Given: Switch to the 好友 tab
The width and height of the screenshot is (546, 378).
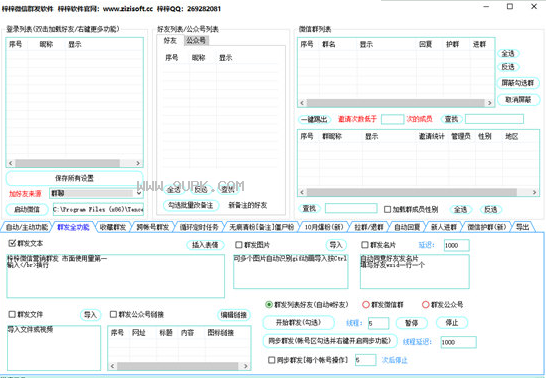Looking at the screenshot, I should [170, 40].
